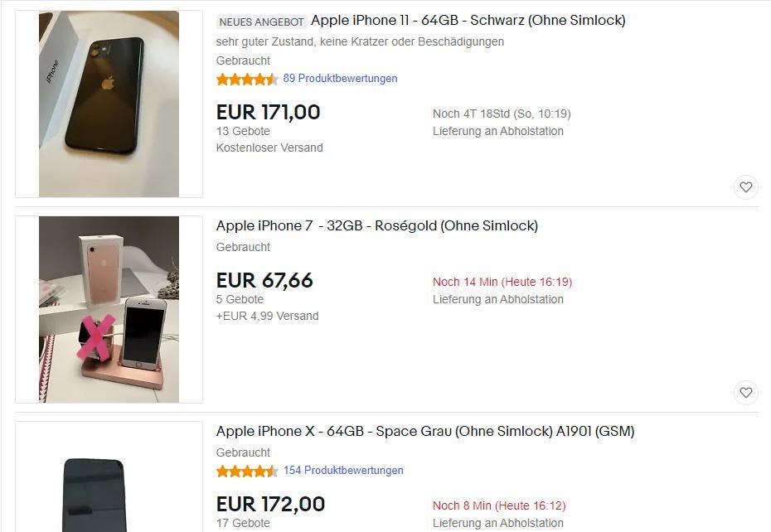Viewport: 771px width, 532px height.
Task: View 154 Produktbewertungen for iPhone X
Action: (x=343, y=471)
